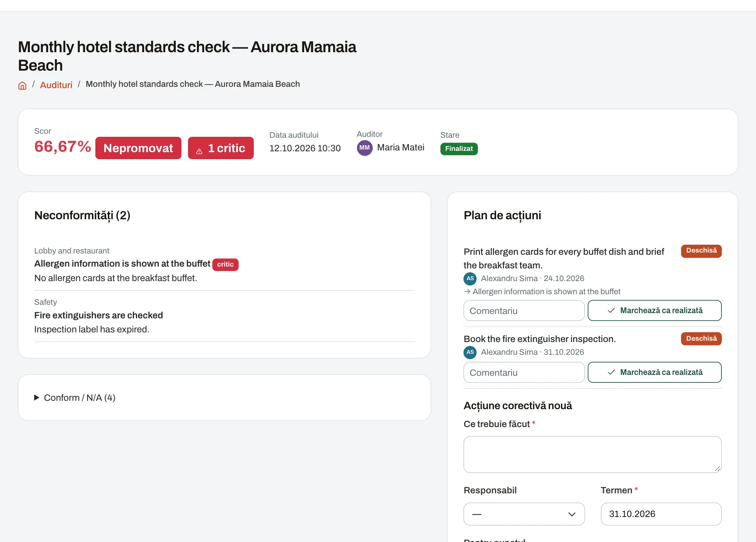Image resolution: width=756 pixels, height=542 pixels.
Task: Click the Lobby and restaurant section label
Action: pyautogui.click(x=72, y=251)
